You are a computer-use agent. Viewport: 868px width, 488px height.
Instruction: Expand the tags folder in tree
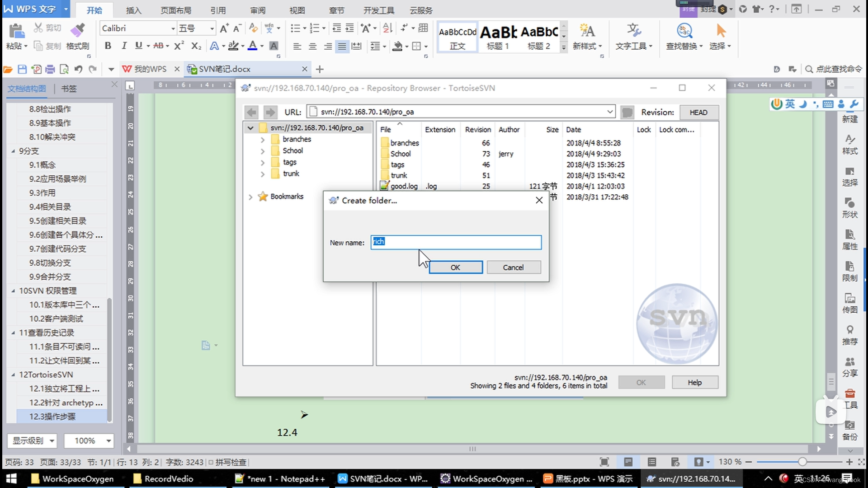click(262, 162)
